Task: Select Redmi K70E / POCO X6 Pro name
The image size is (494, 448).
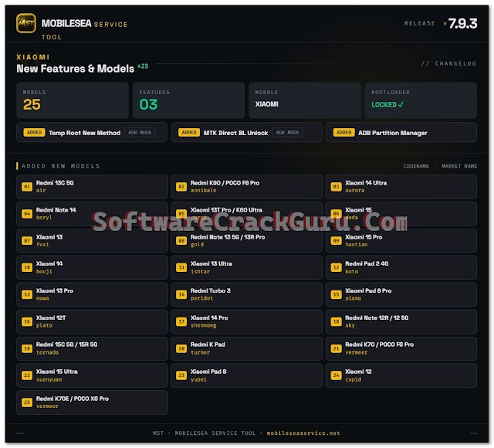Action: click(x=72, y=399)
